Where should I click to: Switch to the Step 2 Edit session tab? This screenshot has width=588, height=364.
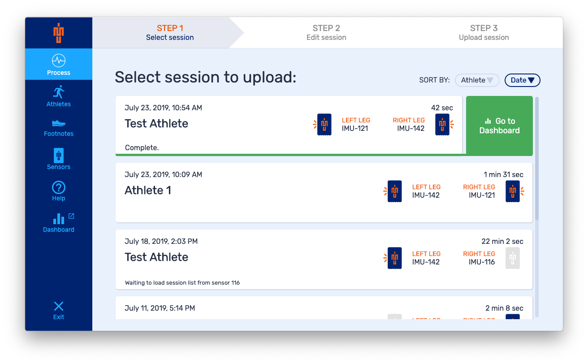pyautogui.click(x=326, y=33)
